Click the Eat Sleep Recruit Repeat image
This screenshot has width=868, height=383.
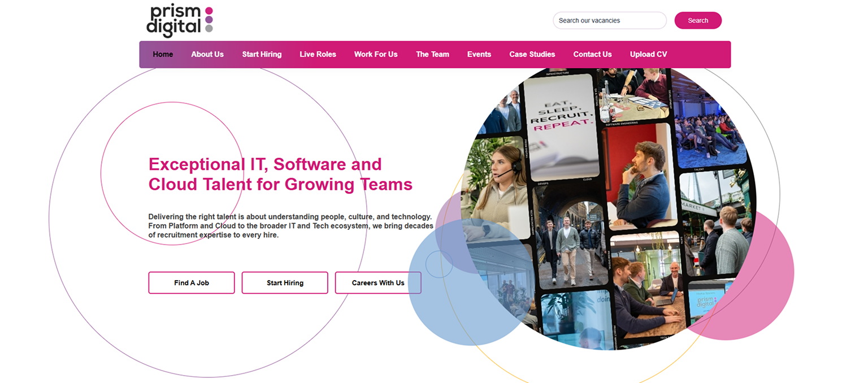pyautogui.click(x=561, y=127)
